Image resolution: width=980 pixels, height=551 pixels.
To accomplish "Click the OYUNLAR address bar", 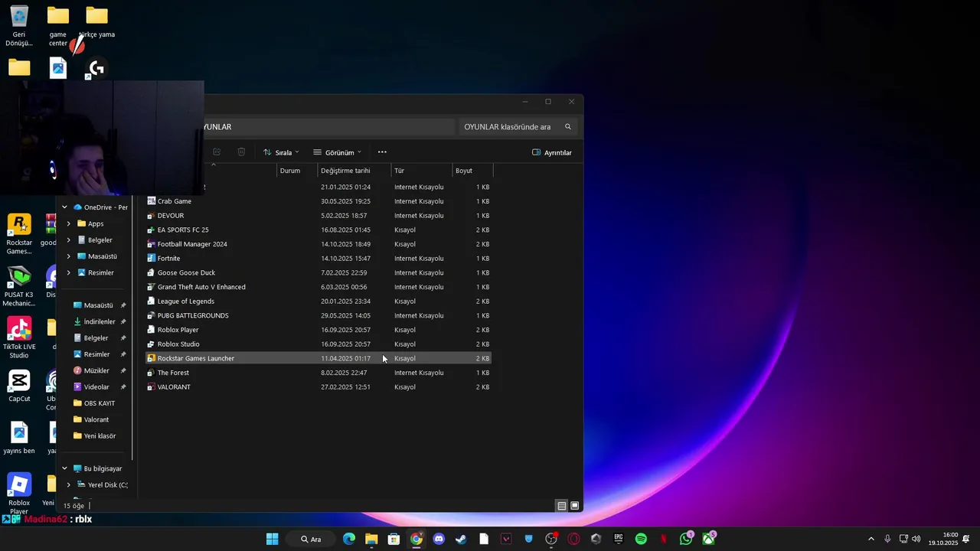I will coord(328,127).
